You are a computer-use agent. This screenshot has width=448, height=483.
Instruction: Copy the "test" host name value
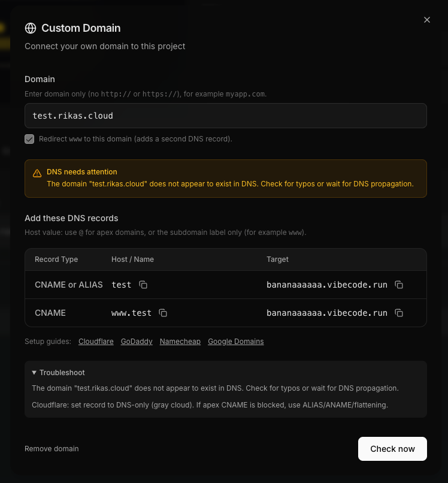143,285
